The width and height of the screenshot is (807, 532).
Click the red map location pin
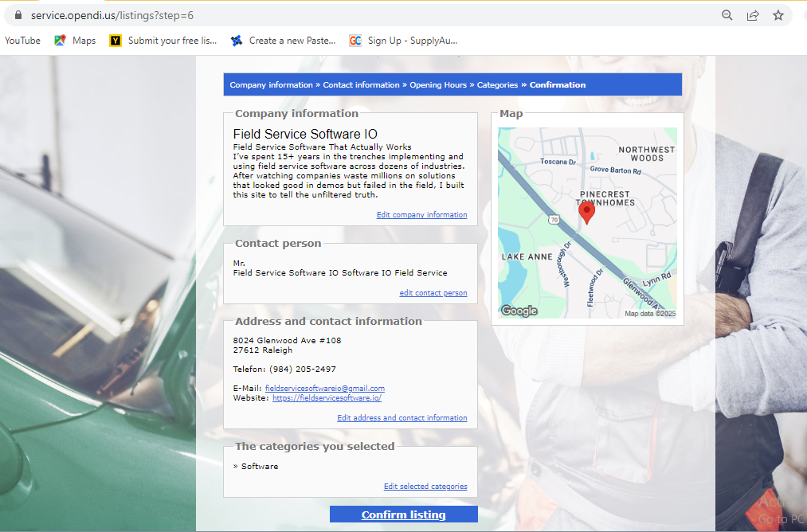[x=586, y=212]
